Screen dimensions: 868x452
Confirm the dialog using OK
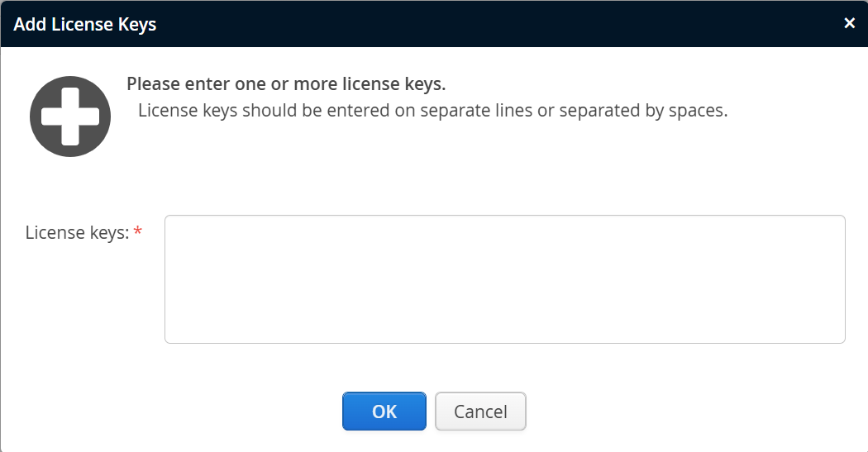(384, 412)
